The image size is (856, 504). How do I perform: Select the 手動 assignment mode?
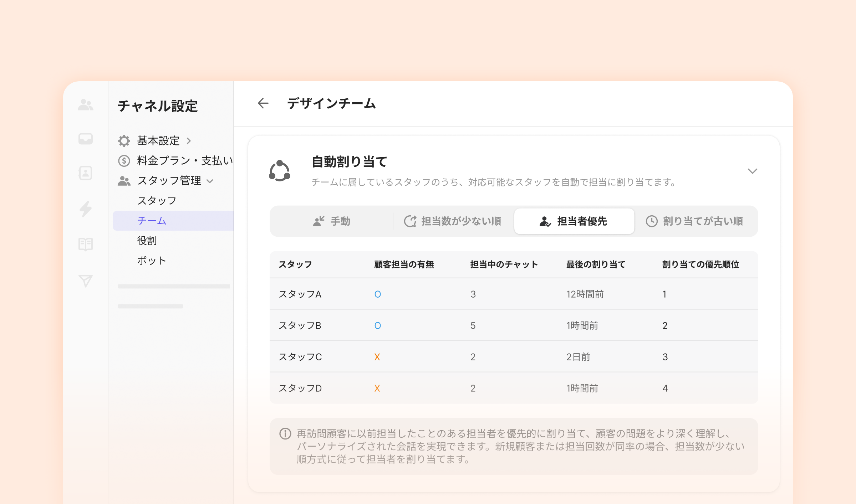click(332, 221)
